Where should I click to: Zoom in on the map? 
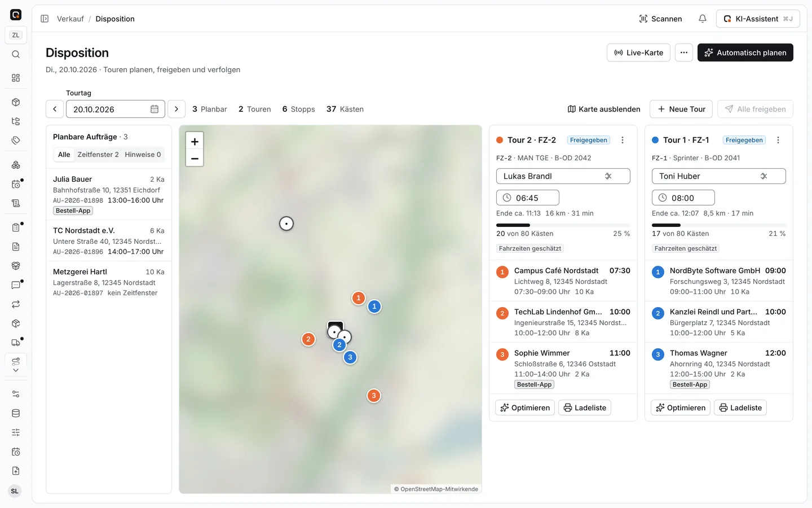195,142
